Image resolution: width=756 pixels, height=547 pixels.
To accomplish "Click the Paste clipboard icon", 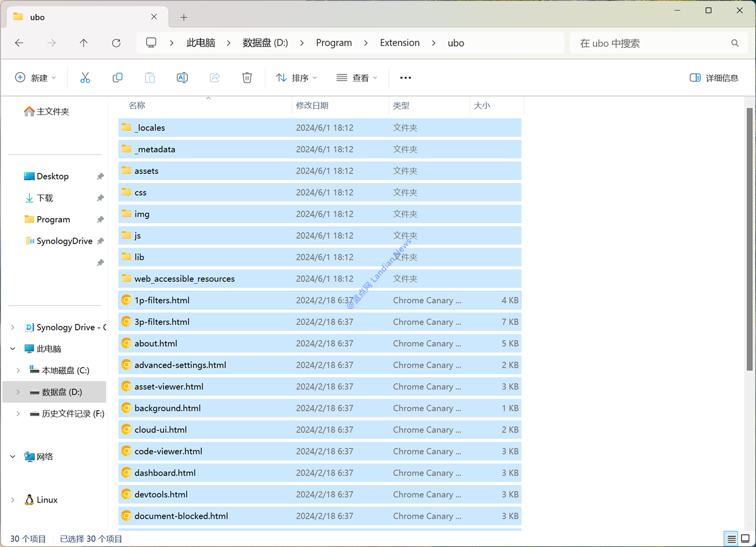I will click(x=150, y=77).
